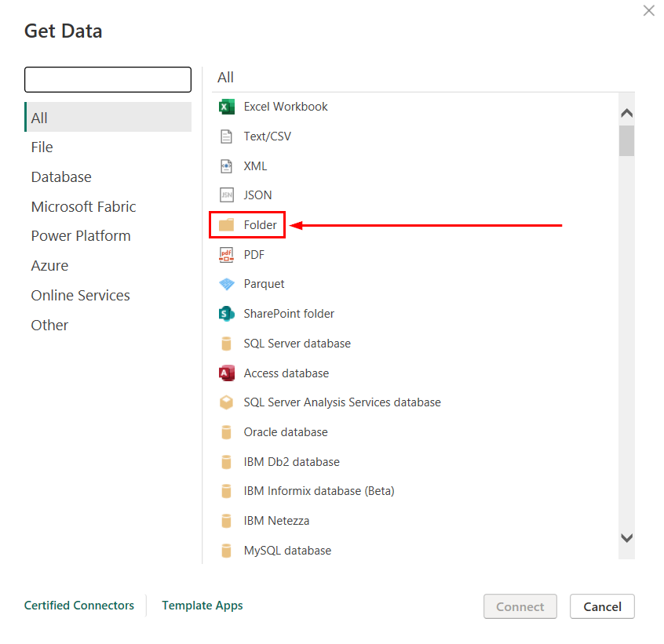Select the JSON connector icon
This screenshot has width=664, height=644.
(227, 195)
